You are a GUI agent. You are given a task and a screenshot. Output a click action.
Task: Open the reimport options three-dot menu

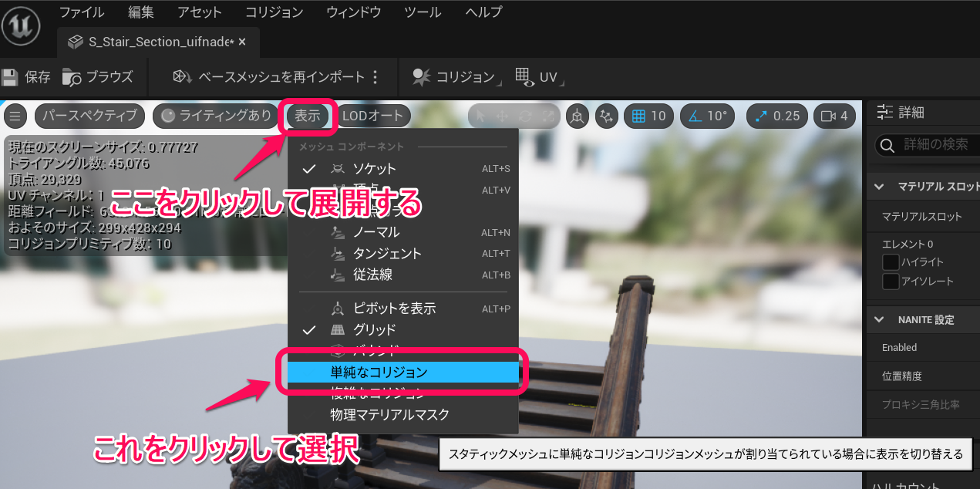[x=375, y=77]
